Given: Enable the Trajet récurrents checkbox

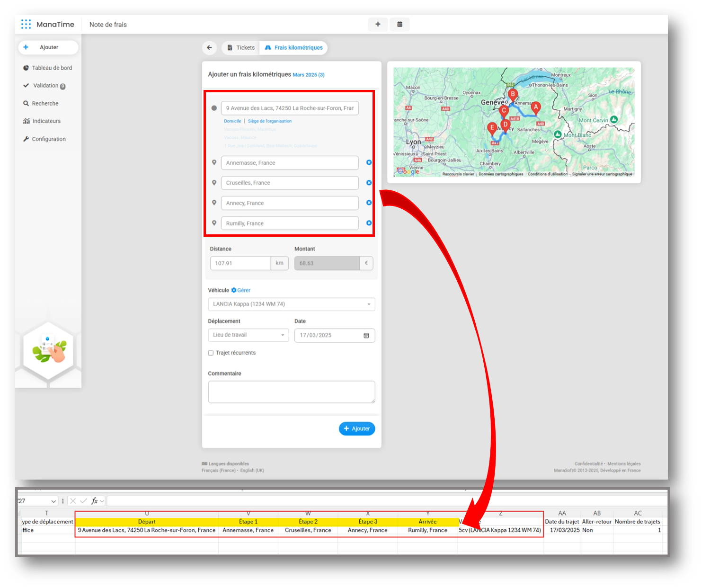Looking at the screenshot, I should [x=211, y=353].
